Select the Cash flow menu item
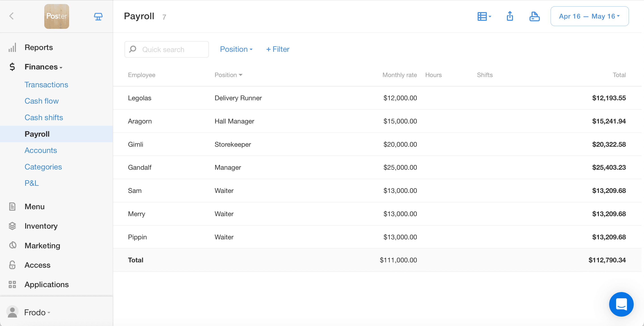 click(42, 101)
